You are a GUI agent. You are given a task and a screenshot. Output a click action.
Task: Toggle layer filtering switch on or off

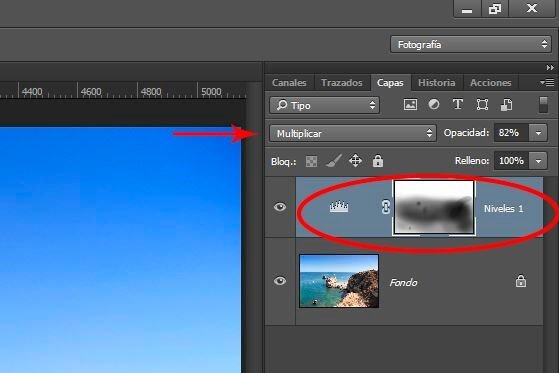pos(543,105)
